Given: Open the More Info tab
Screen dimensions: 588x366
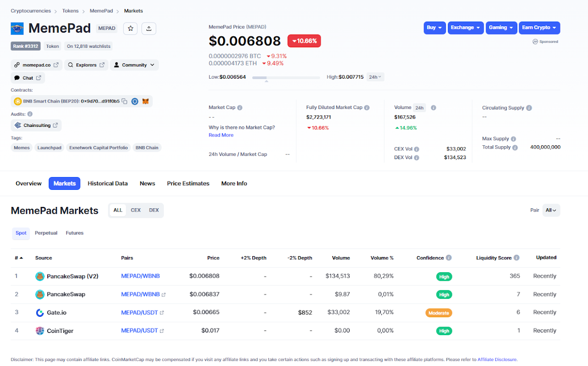Looking at the screenshot, I should tap(234, 183).
